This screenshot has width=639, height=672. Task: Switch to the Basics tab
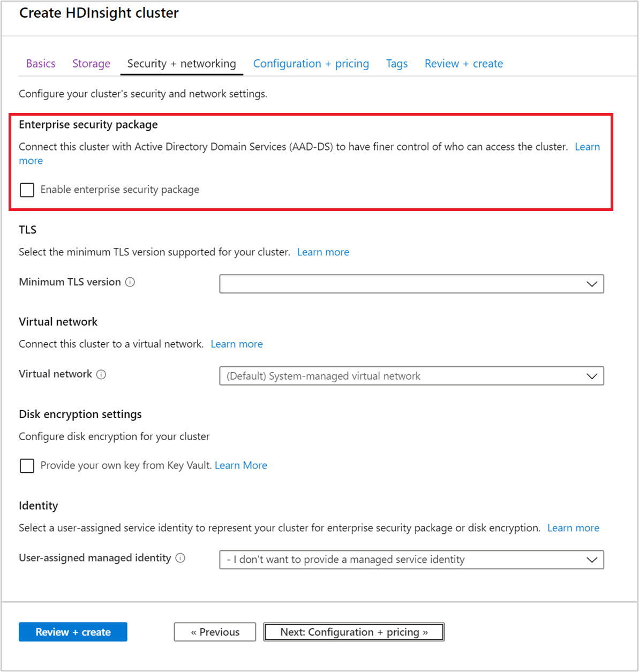click(40, 63)
